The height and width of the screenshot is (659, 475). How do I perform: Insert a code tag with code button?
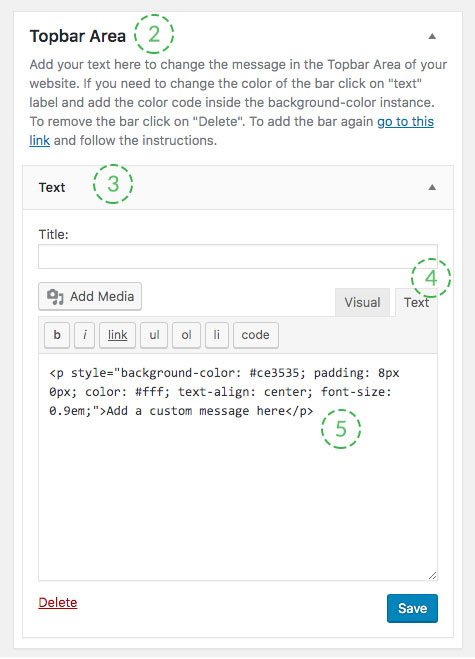(x=256, y=335)
